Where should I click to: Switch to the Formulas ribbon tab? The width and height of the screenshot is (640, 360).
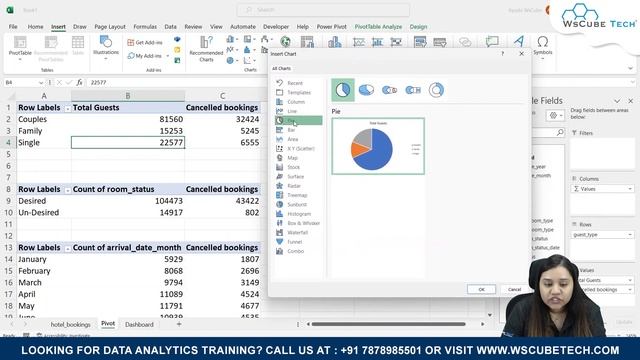tap(145, 27)
